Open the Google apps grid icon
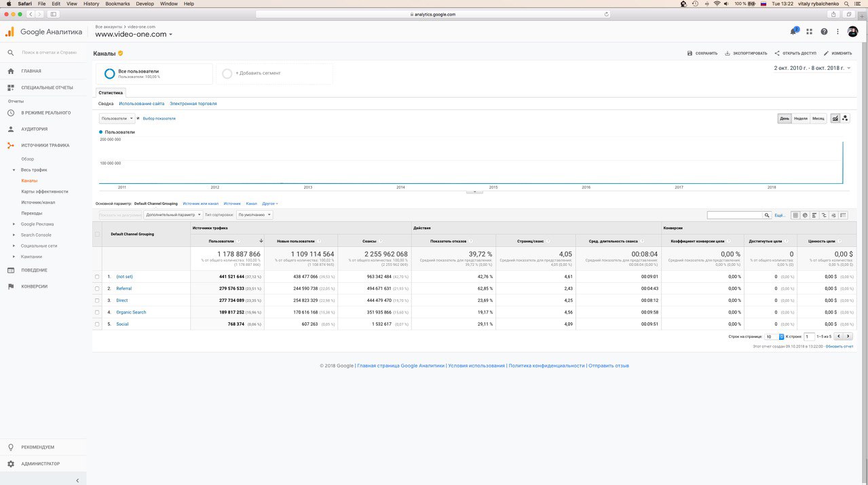Screen dimensions: 868x485 809,31
